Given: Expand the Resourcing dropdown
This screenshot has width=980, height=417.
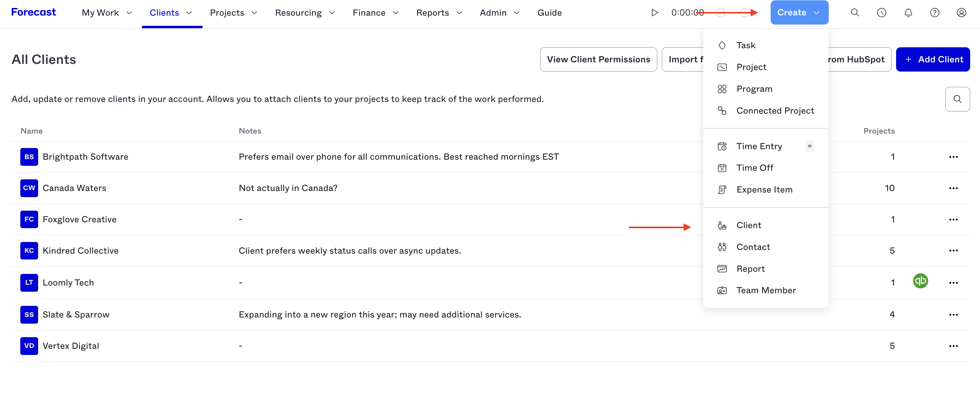Looking at the screenshot, I should (x=332, y=13).
